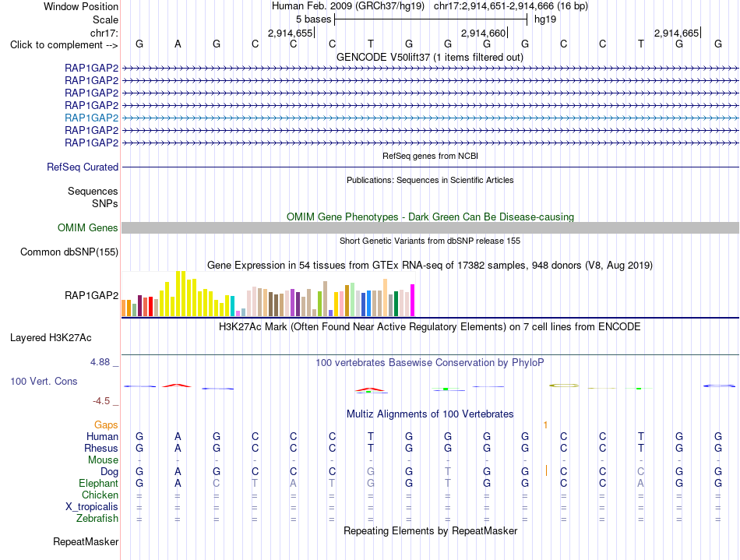Screen dimensions: 740x560
Task: Click the Common dbSNP(155) track label
Action: (x=69, y=252)
